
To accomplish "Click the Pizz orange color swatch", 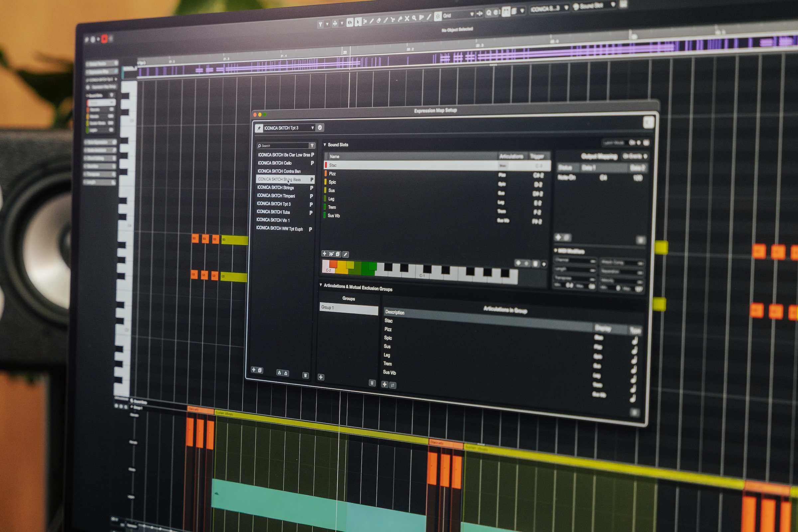I will [326, 173].
